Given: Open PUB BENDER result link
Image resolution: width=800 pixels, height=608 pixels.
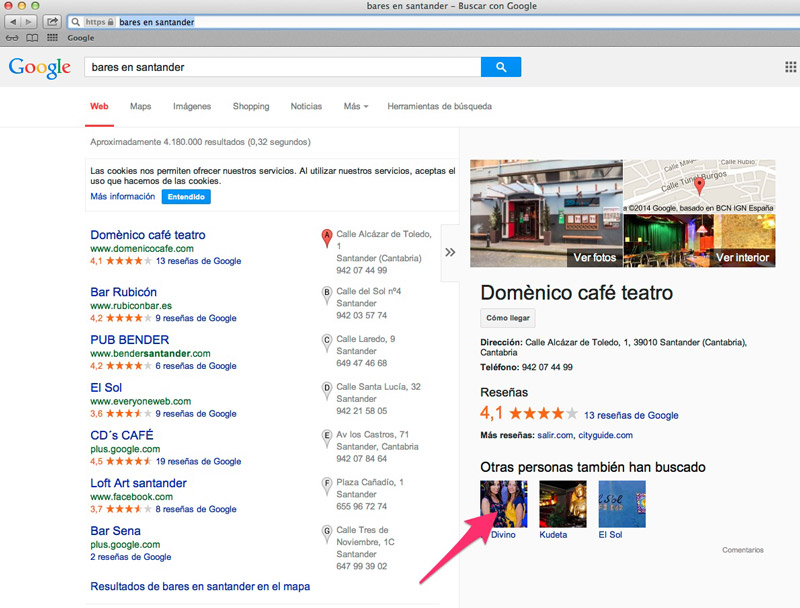Looking at the screenshot, I should pos(130,340).
